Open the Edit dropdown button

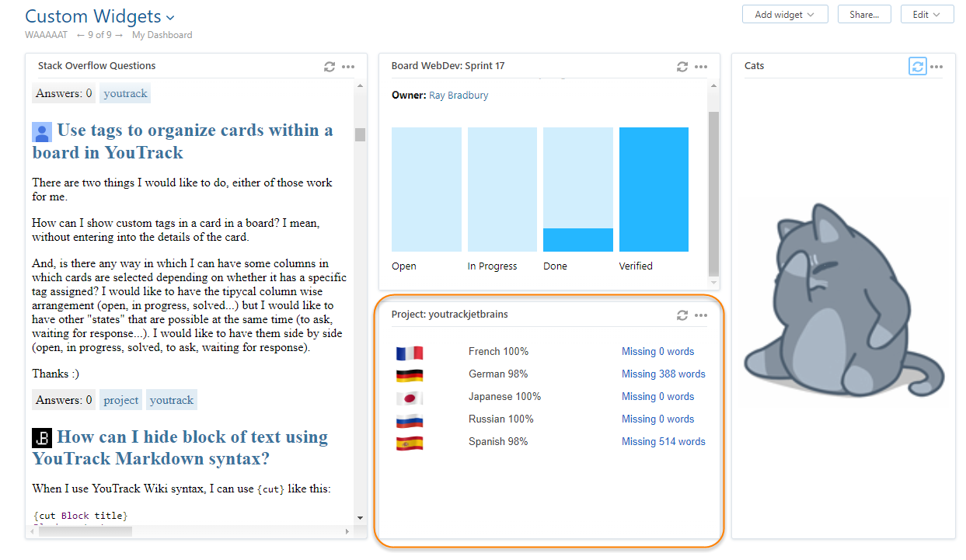pyautogui.click(x=927, y=14)
